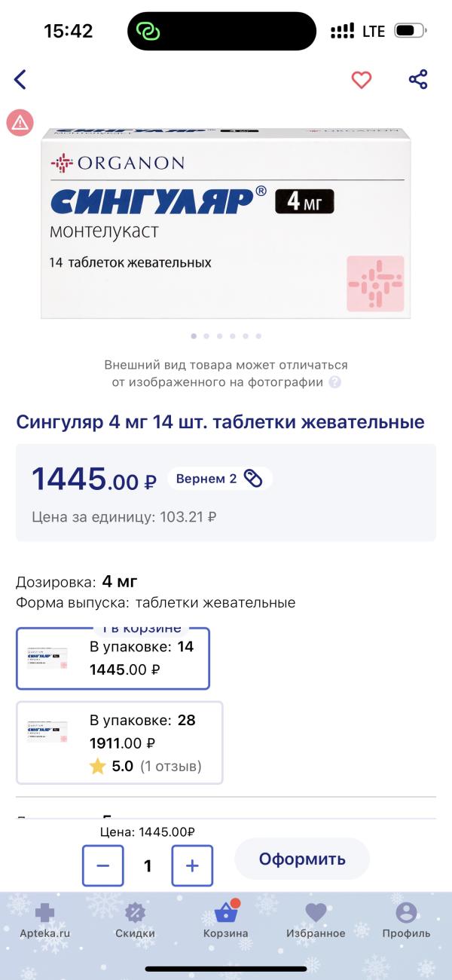Tap the question mark help icon
Screen dimensions: 452x980
335,382
